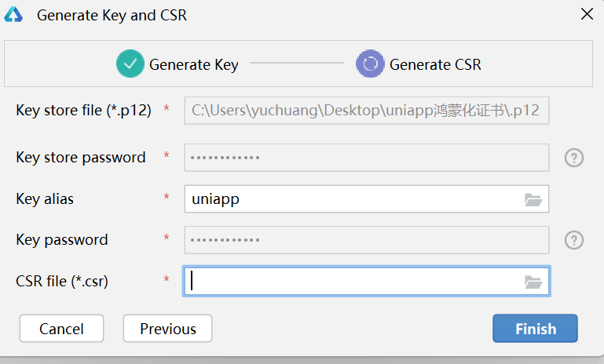Go back with the Previous button

(x=167, y=328)
